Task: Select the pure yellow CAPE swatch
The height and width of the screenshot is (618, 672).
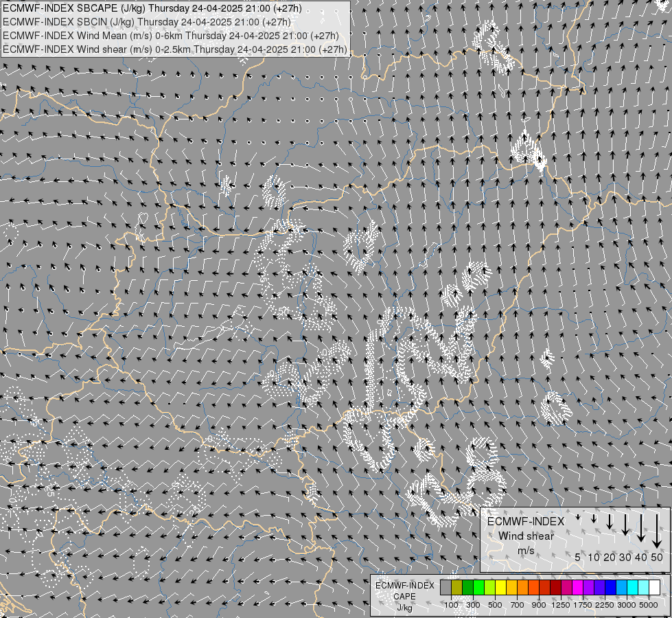Action: pos(500,588)
